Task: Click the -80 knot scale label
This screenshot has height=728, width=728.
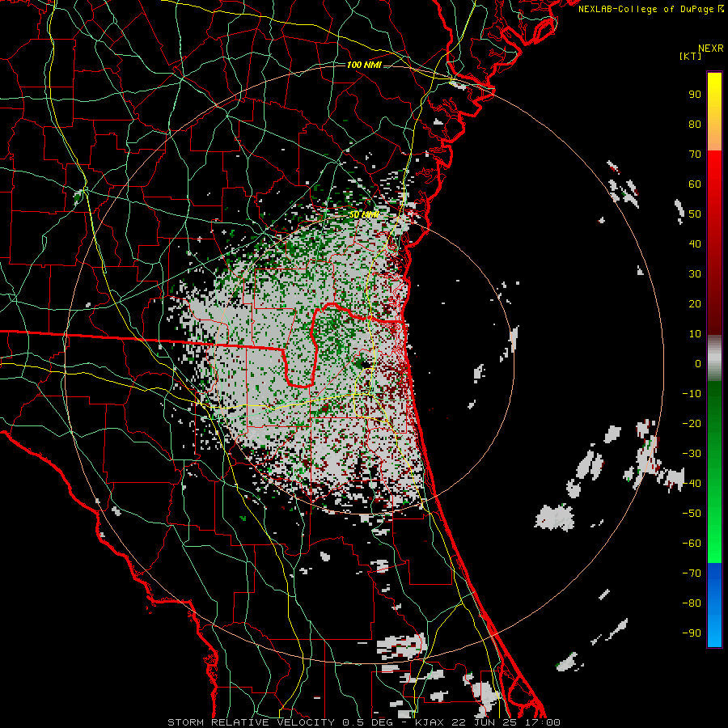Action: tap(692, 603)
